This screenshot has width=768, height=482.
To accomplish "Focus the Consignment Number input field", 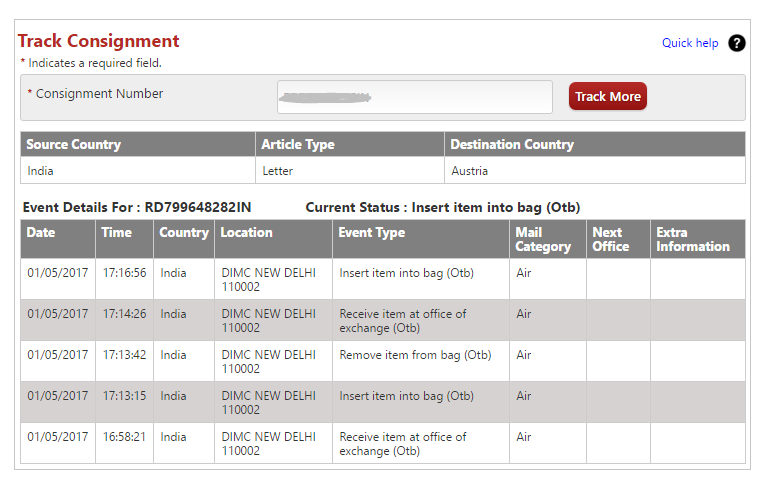I will [414, 97].
